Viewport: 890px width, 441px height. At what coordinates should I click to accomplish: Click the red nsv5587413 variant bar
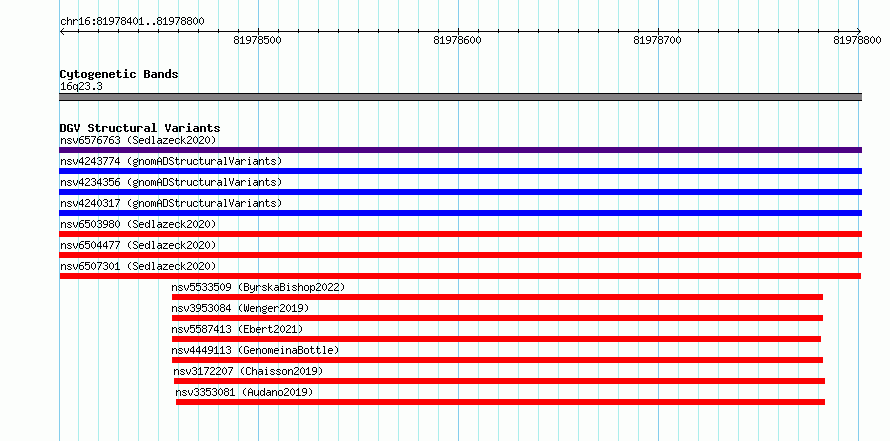click(496, 339)
